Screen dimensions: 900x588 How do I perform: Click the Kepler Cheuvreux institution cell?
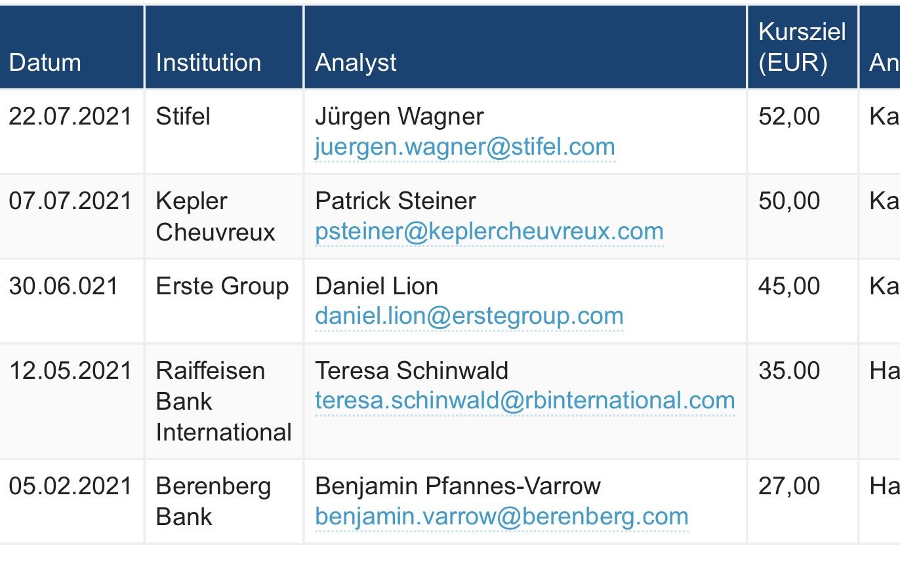[215, 216]
